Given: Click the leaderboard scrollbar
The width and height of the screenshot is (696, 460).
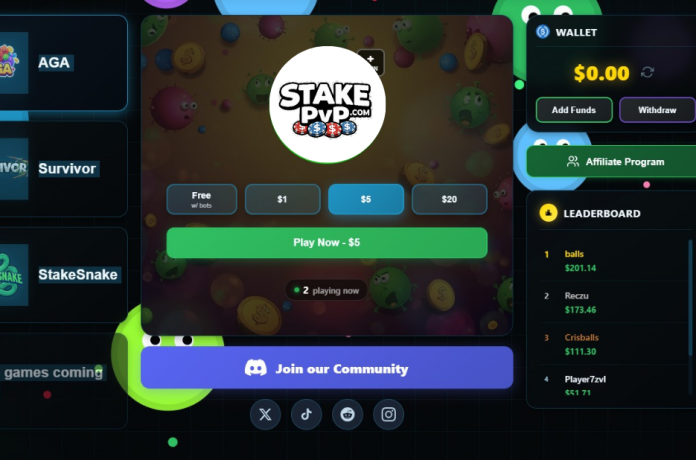Looking at the screenshot, I should click(x=690, y=297).
